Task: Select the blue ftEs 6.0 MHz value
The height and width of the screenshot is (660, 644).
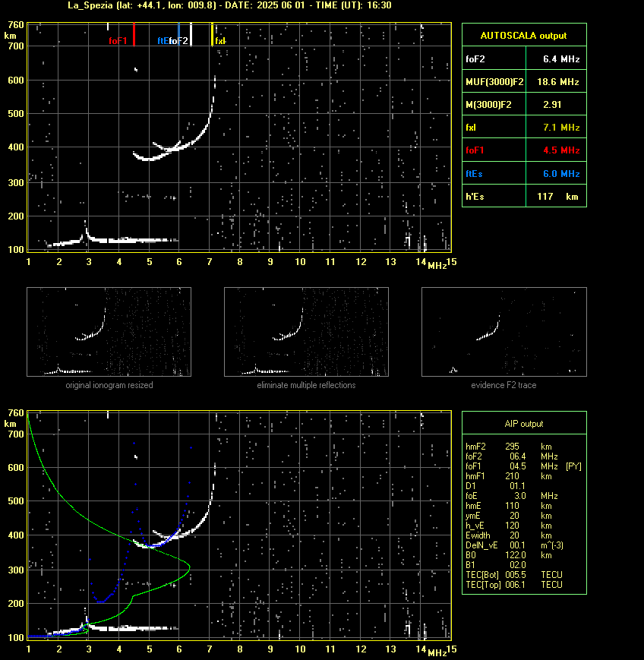Action: click(x=561, y=173)
